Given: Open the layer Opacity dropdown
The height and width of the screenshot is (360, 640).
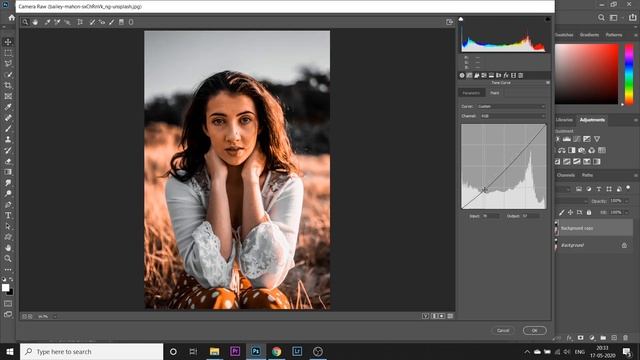Looking at the screenshot, I should (627, 201).
